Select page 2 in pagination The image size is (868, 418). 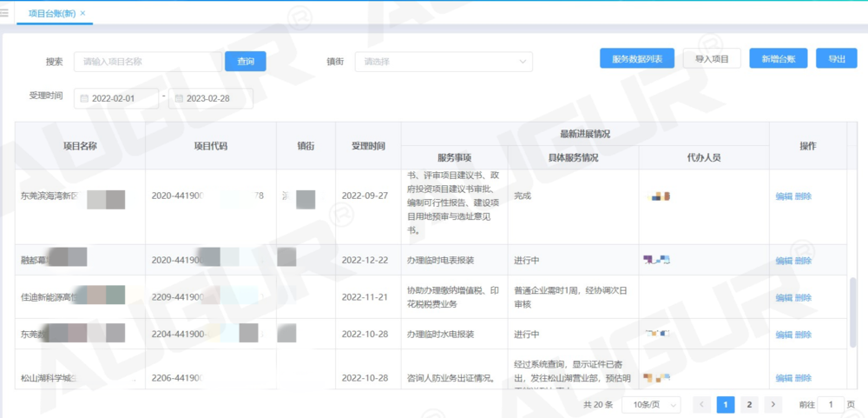point(748,404)
